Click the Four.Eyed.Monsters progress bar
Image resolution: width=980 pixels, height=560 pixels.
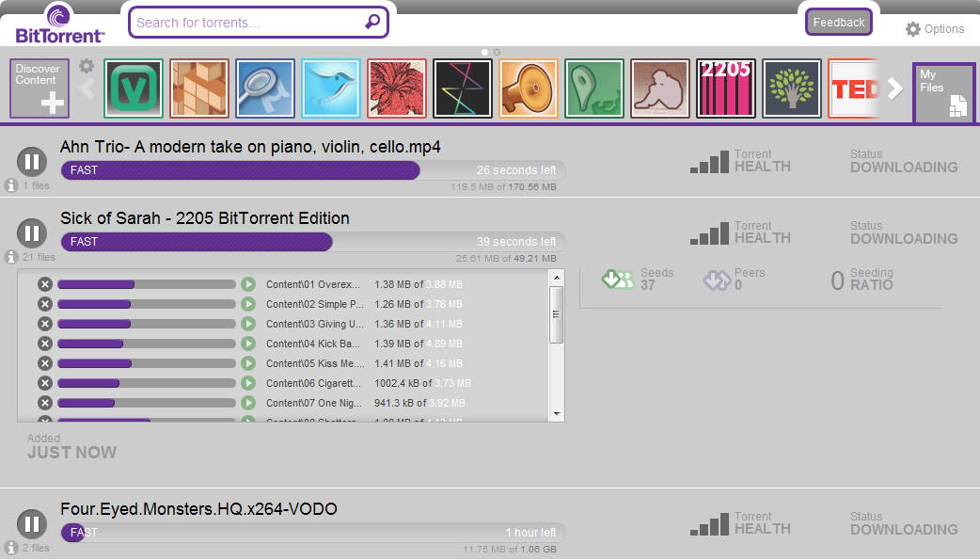coord(313,533)
